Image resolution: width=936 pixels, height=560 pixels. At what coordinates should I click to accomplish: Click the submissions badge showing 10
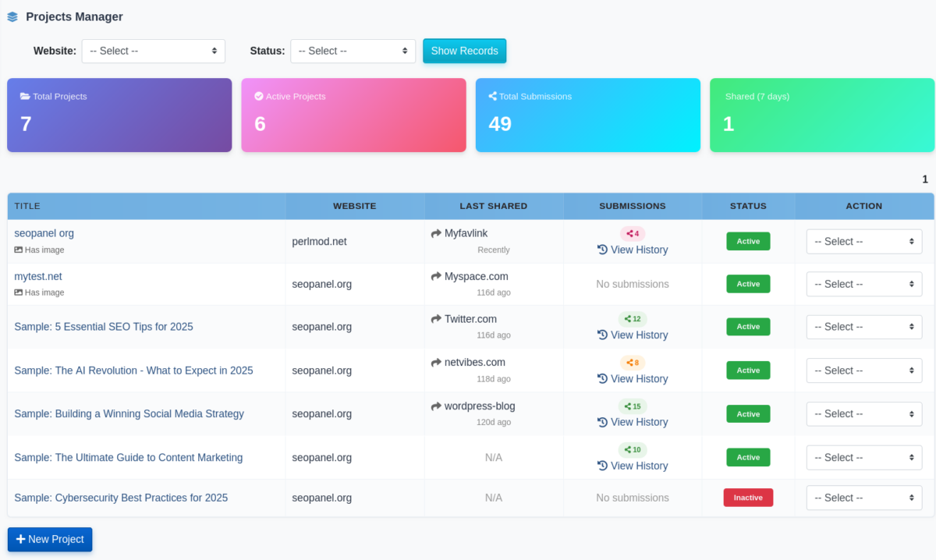point(633,450)
